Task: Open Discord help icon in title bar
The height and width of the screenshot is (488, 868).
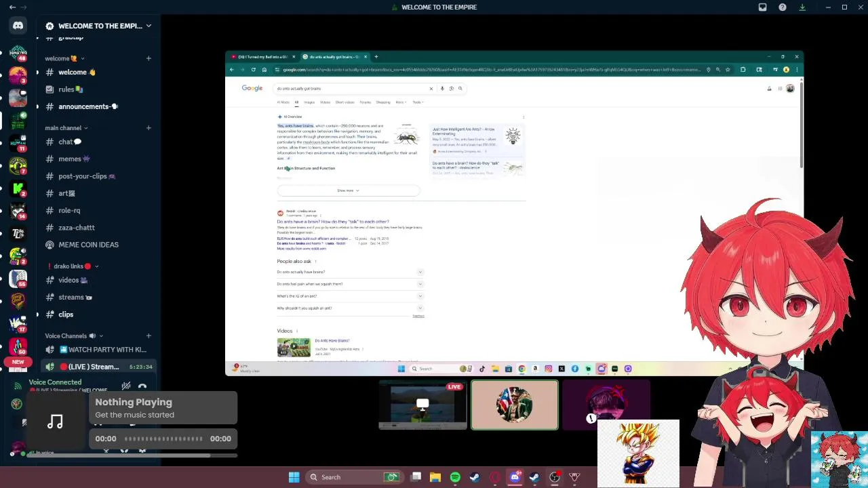Action: pyautogui.click(x=783, y=7)
